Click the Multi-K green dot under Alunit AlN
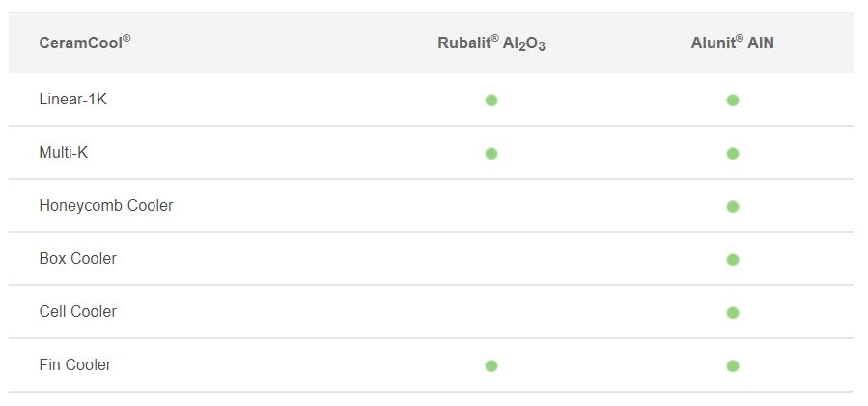 pyautogui.click(x=733, y=154)
